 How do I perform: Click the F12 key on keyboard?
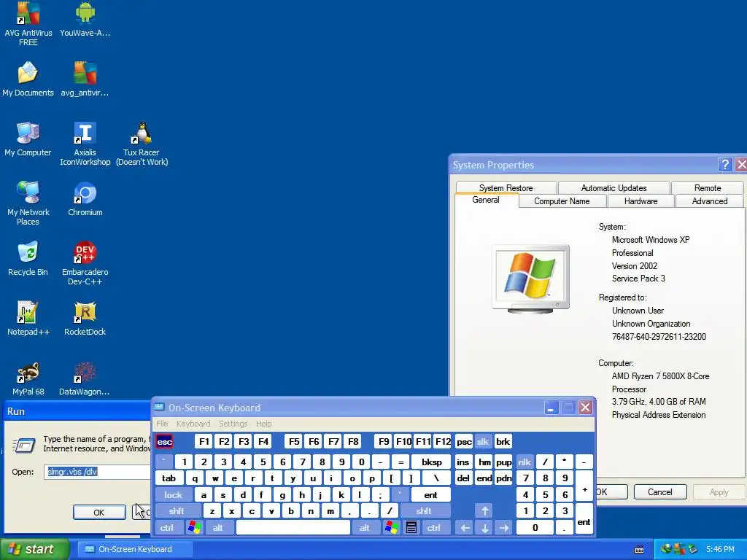[x=443, y=441]
